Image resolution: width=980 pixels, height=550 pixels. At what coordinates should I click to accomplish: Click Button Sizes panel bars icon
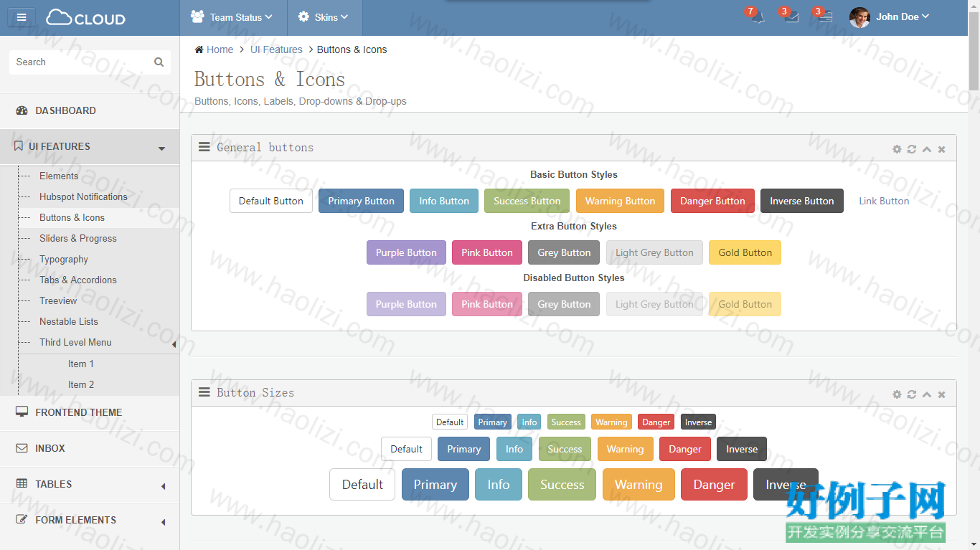[204, 392]
